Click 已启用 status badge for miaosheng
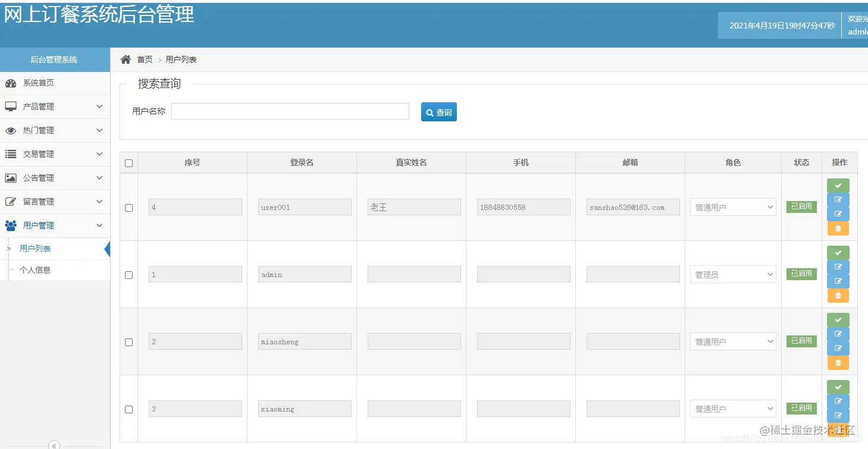868x449 pixels. click(x=801, y=341)
